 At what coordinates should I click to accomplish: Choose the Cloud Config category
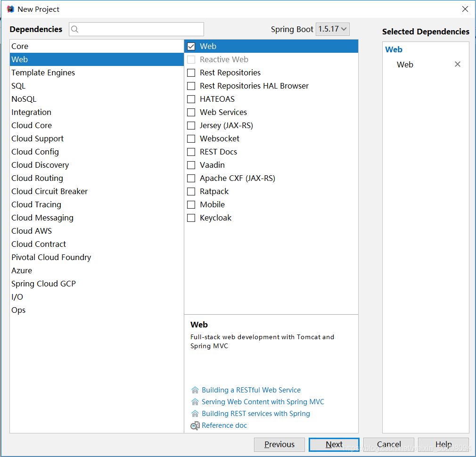pyautogui.click(x=97, y=152)
